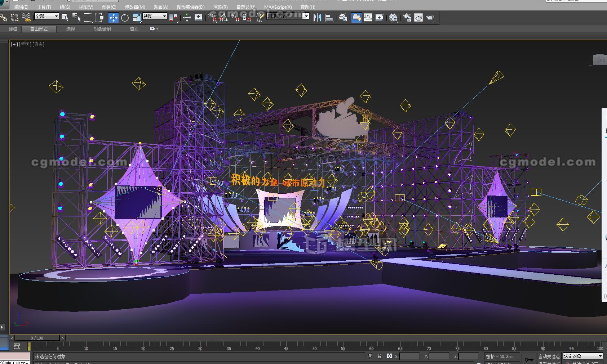The width and height of the screenshot is (607, 364).
Task: Activate the Select Object arrow tool
Action: 65,17
